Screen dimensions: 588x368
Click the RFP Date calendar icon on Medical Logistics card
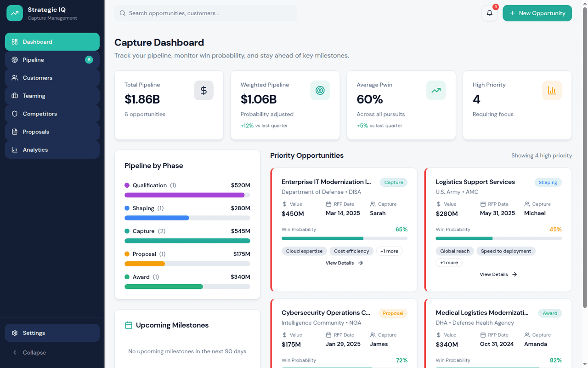click(483, 335)
